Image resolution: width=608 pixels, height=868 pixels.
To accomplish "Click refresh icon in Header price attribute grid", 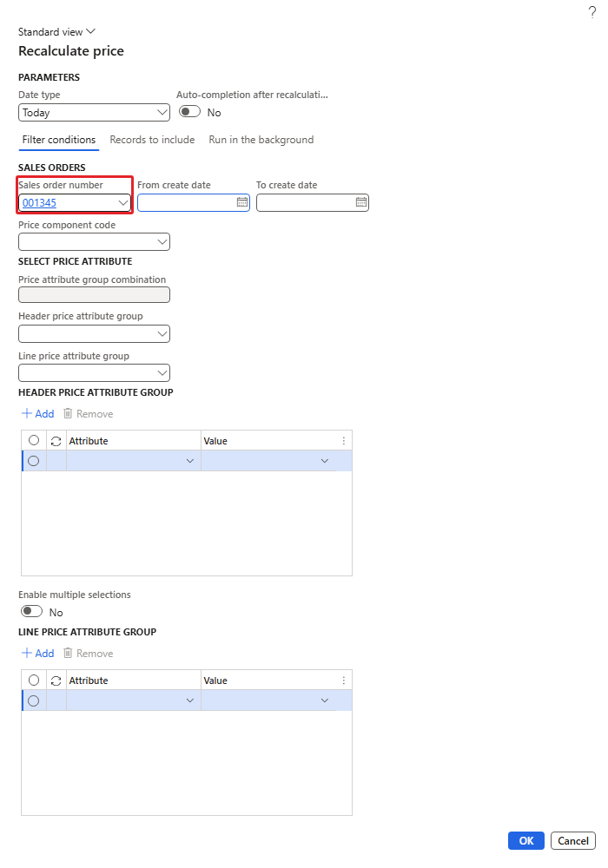I will tap(56, 441).
